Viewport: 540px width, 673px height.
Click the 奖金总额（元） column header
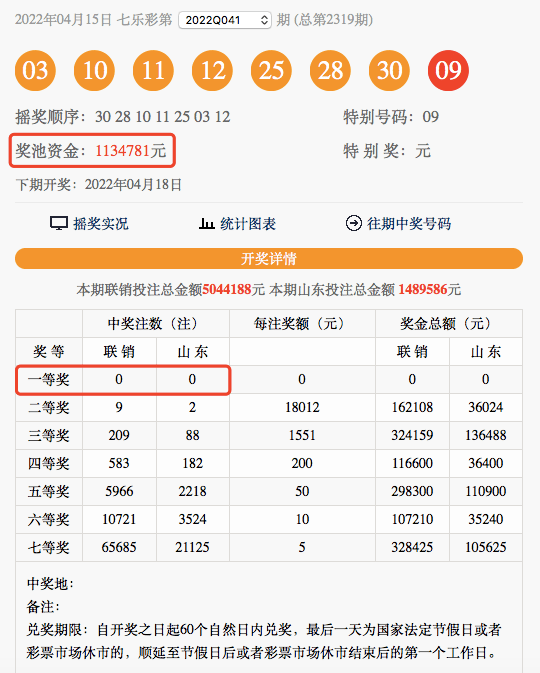click(x=449, y=324)
